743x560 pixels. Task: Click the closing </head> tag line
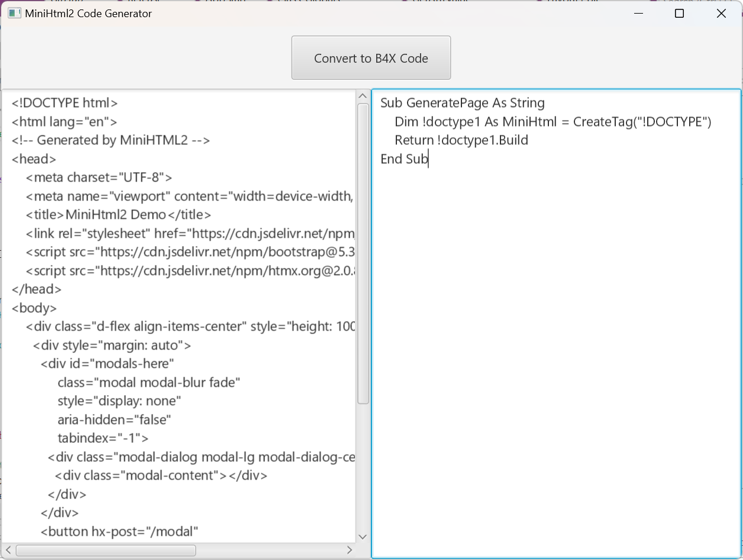37,289
